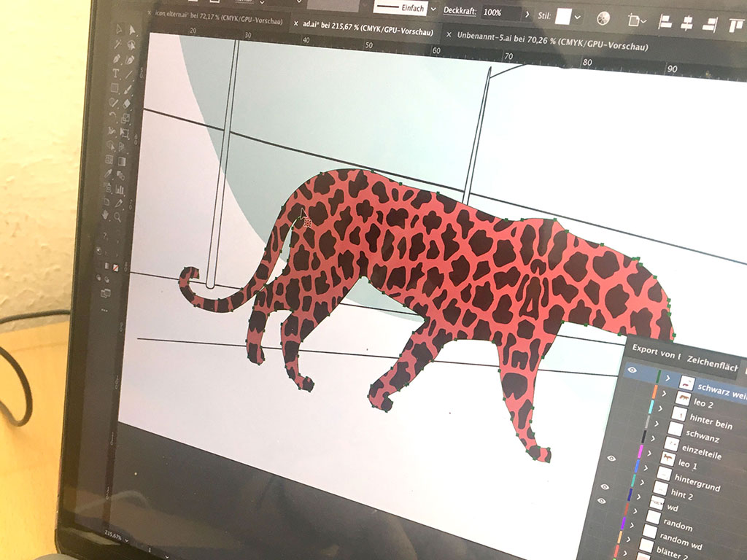Click the Deckkraft label link
The width and height of the screenshot is (747, 560).
[x=460, y=10]
